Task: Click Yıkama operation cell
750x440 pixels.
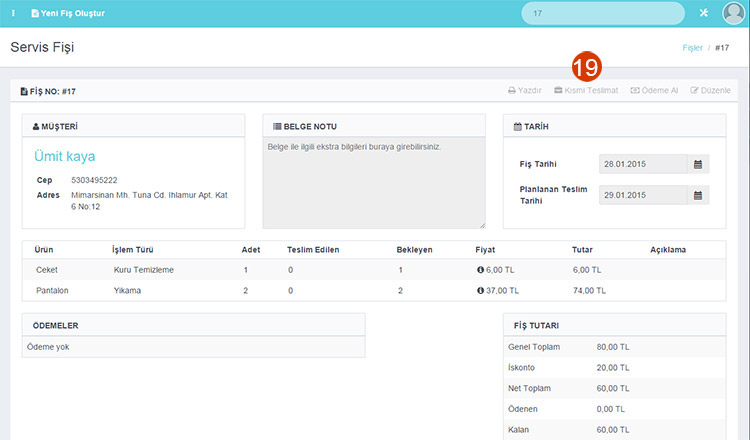Action: click(x=127, y=290)
